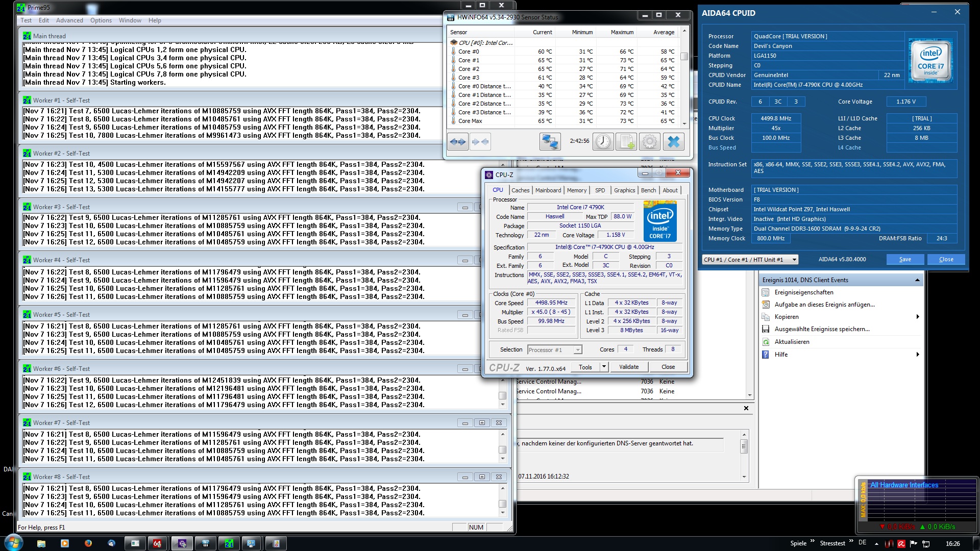Click HWiNFO network remote monitoring icon
Image resolution: width=980 pixels, height=551 pixels.
pyautogui.click(x=550, y=142)
